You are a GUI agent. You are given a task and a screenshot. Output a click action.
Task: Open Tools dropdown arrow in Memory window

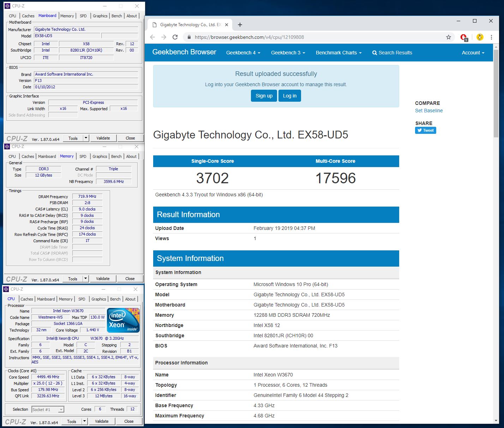tap(86, 279)
